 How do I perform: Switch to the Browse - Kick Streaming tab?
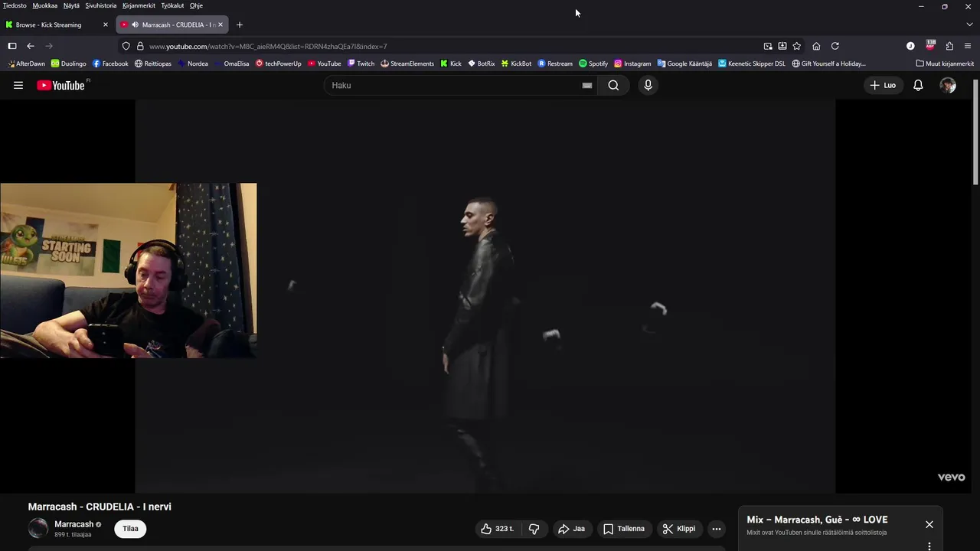pyautogui.click(x=57, y=24)
